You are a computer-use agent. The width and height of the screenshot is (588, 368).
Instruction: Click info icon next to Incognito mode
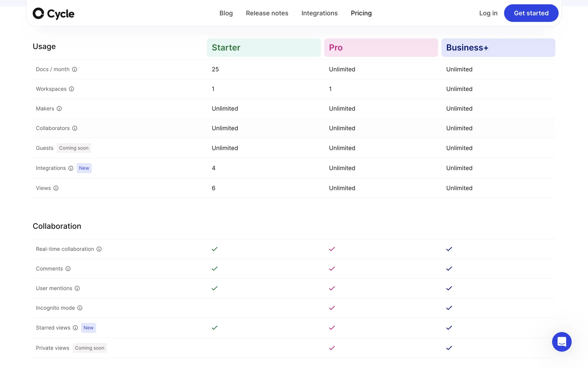tap(80, 308)
